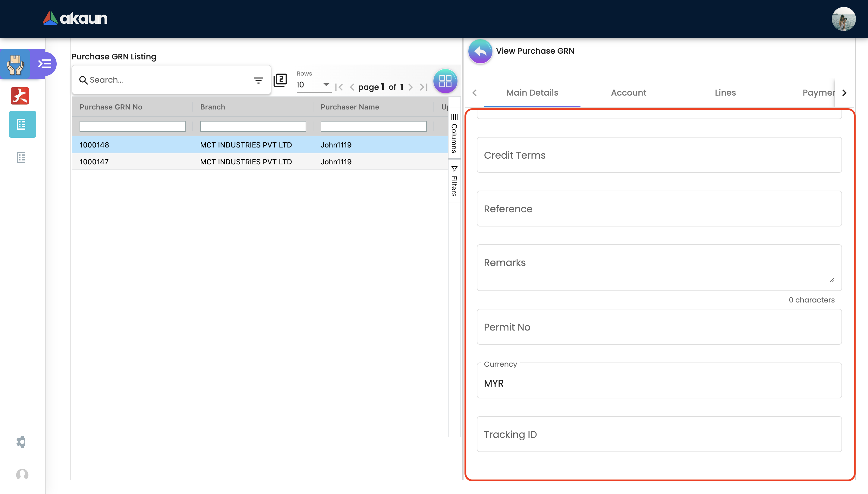Open user avatar in top right
The width and height of the screenshot is (868, 494).
(843, 19)
